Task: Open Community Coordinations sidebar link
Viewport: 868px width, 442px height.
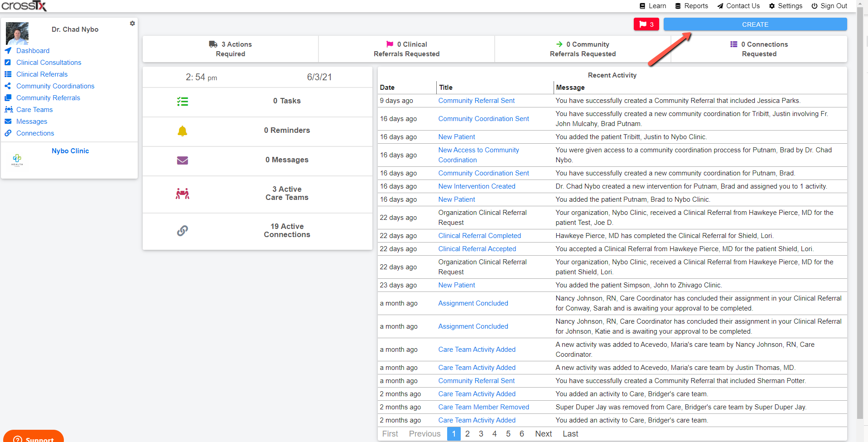Action: coord(55,86)
